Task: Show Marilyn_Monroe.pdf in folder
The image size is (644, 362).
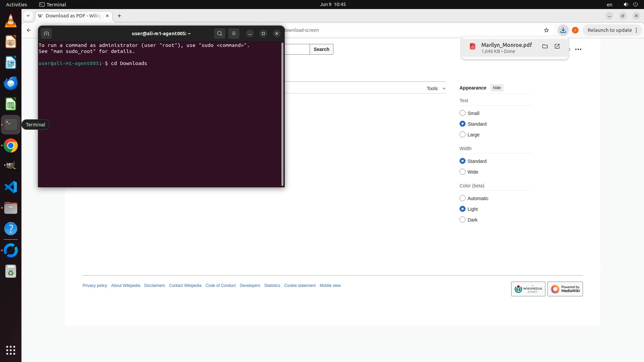Action: click(545, 47)
